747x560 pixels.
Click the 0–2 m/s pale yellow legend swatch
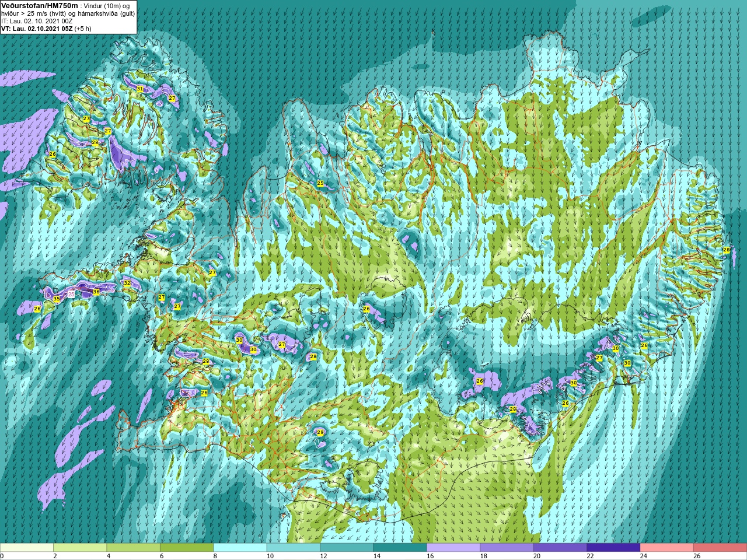coord(27,548)
